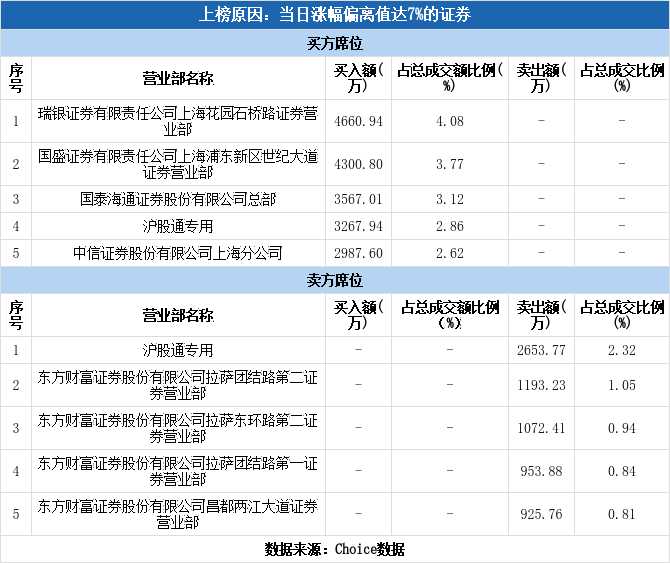
Task: Click the ratio 4.08
Action: click(x=450, y=121)
